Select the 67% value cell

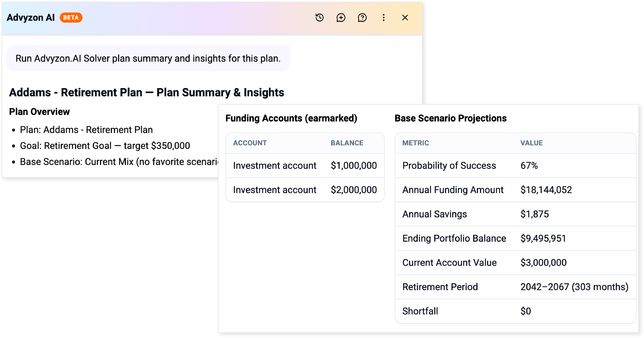529,166
